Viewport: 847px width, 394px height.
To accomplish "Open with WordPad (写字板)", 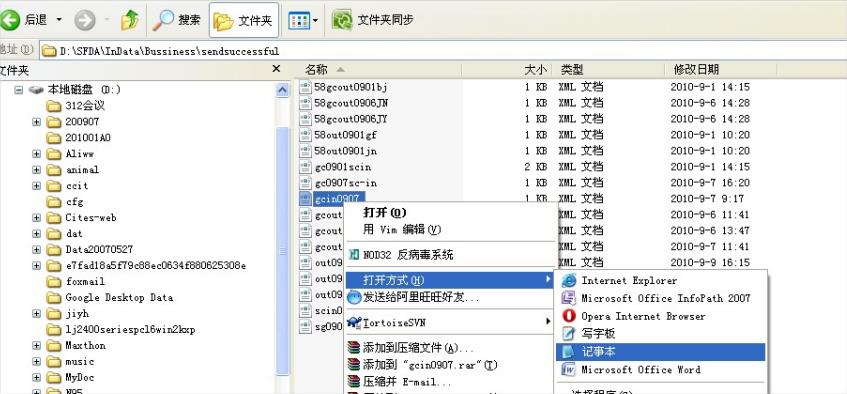I will click(x=661, y=334).
